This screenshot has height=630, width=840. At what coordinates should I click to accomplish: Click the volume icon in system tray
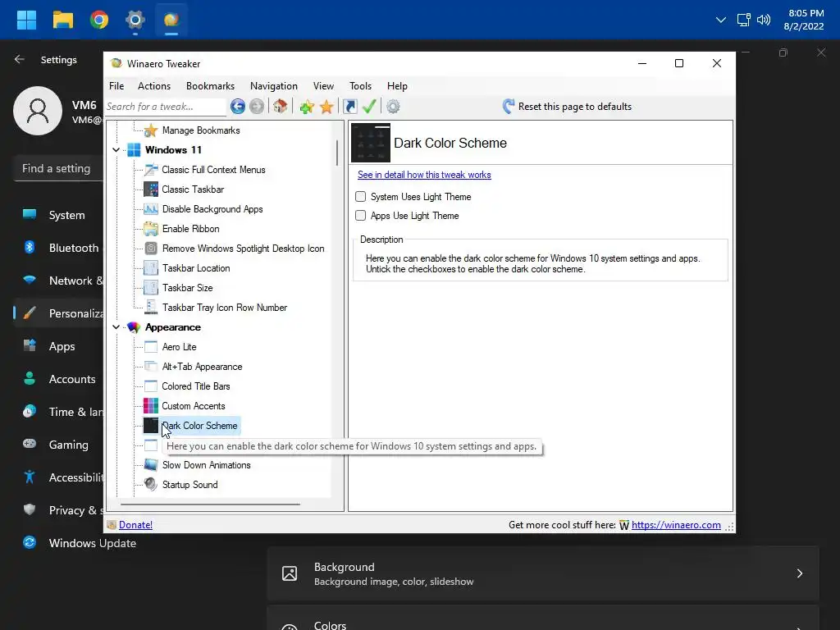coord(764,20)
